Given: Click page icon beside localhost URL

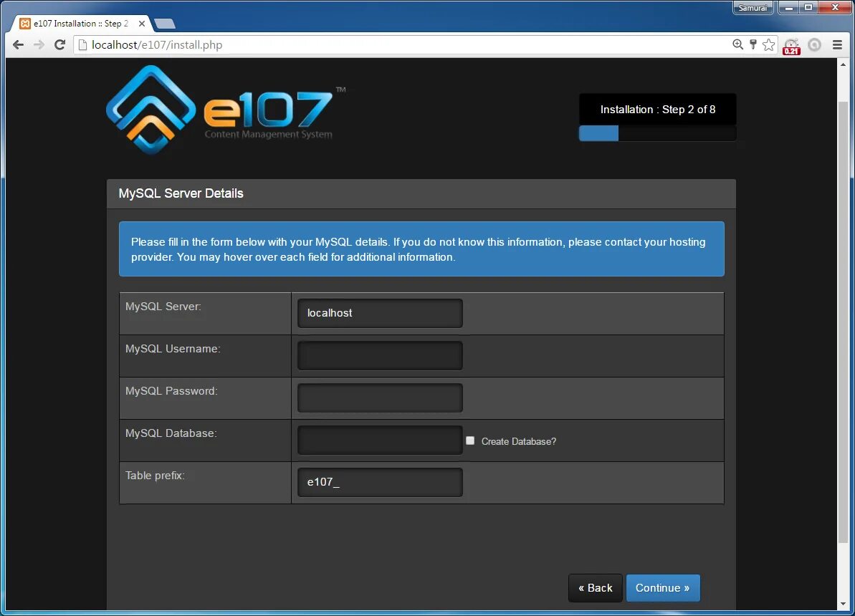Looking at the screenshot, I should [83, 44].
